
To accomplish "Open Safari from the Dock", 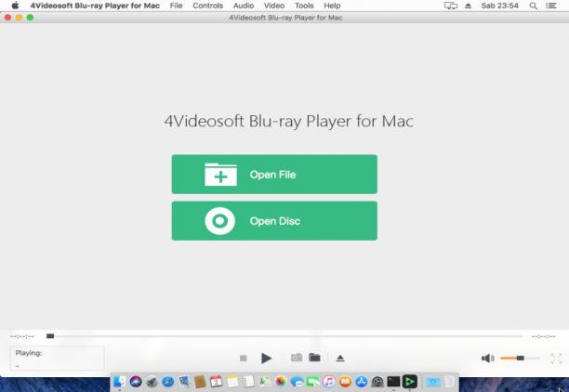I will tap(167, 382).
